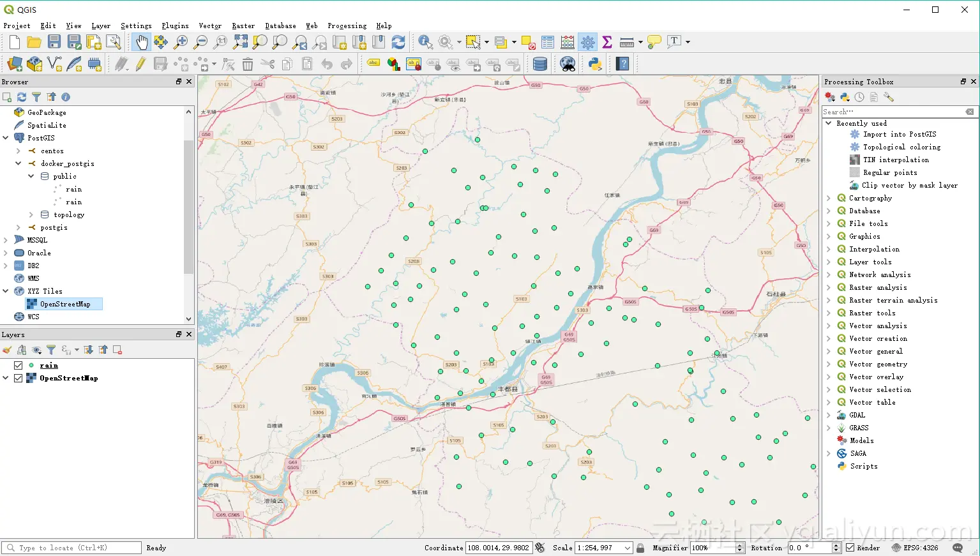This screenshot has height=556, width=980.
Task: Click the Refresh map canvas icon
Action: pos(398,42)
